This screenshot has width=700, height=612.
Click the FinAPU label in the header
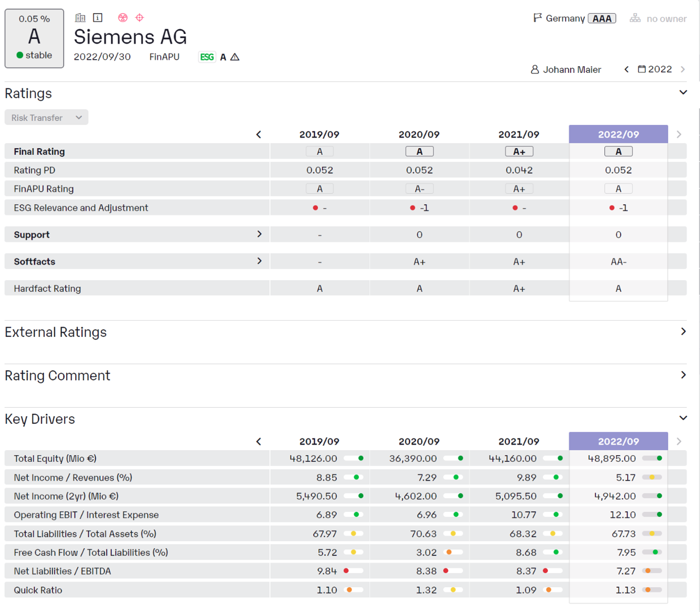click(x=164, y=57)
